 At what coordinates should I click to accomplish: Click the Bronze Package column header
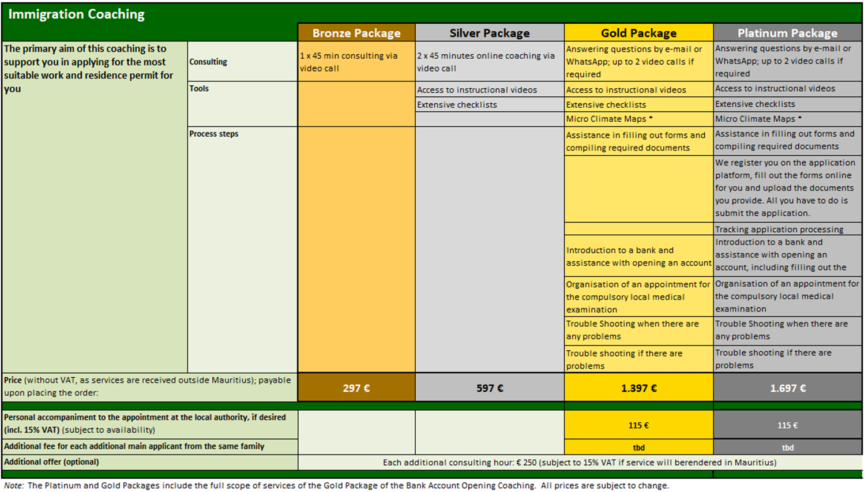[x=356, y=33]
